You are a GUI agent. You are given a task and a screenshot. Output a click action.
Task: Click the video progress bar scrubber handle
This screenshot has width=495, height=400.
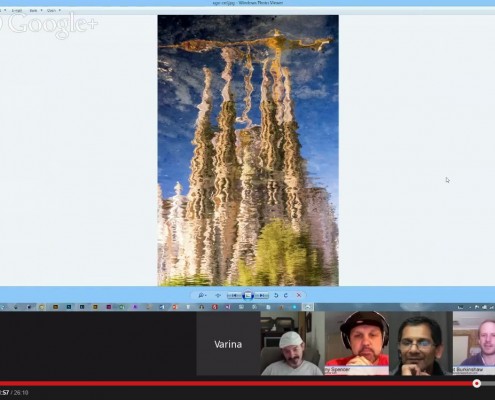pos(477,384)
